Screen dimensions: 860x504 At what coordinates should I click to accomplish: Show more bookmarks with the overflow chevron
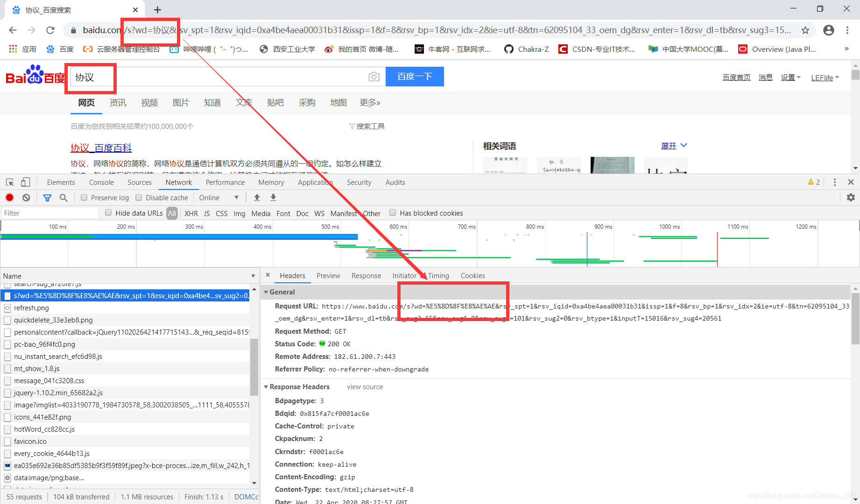pos(846,49)
